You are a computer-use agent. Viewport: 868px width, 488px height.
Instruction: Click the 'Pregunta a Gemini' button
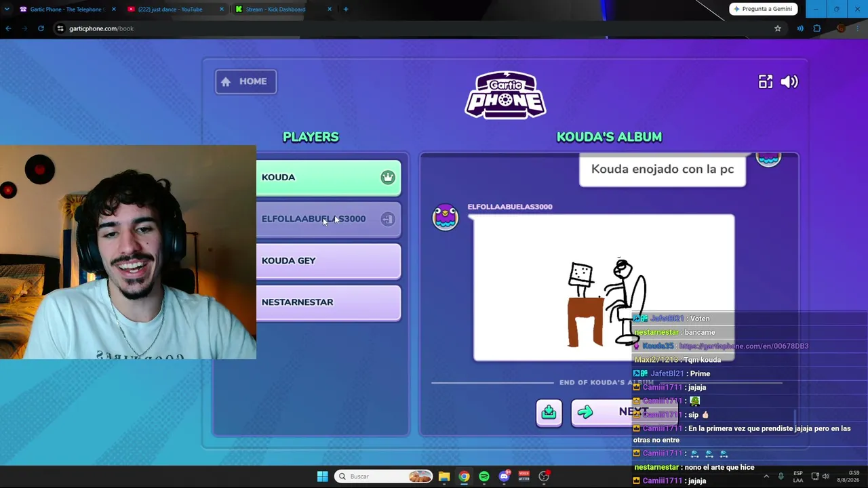764,9
